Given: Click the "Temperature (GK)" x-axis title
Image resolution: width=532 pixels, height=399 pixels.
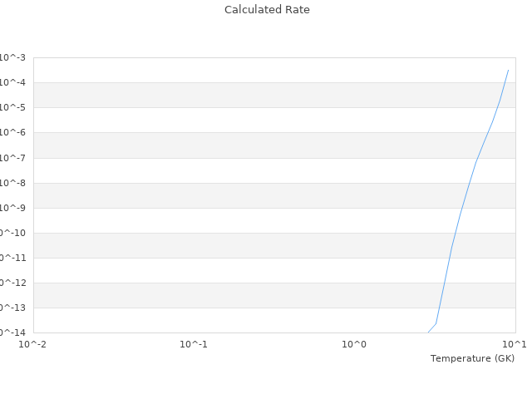Looking at the screenshot, I should click(472, 358).
